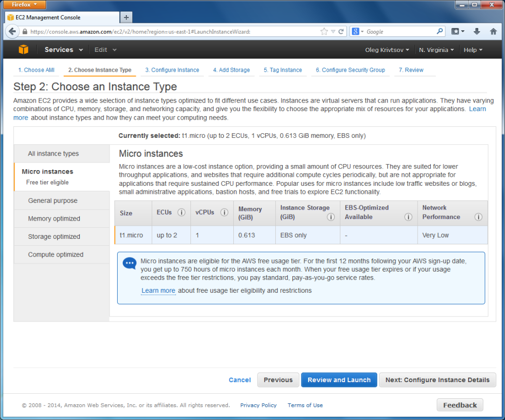
Task: Go to step 3. Configure Instance
Action: coord(172,70)
